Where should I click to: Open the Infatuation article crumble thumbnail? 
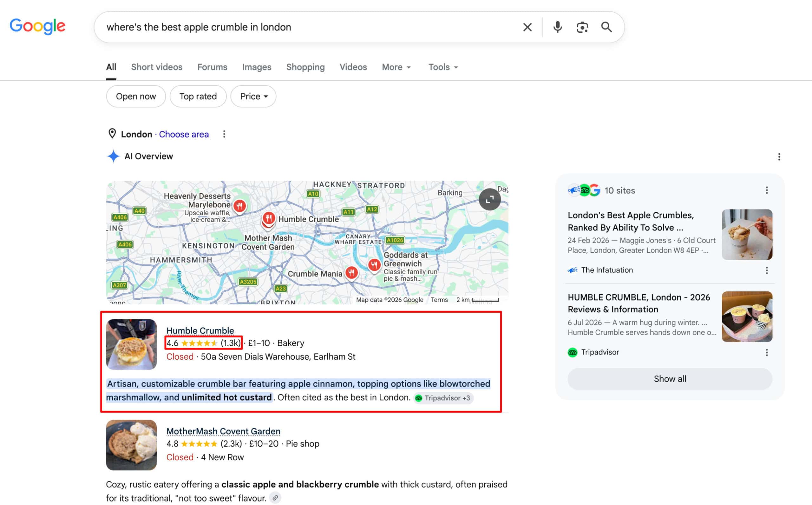click(x=747, y=235)
